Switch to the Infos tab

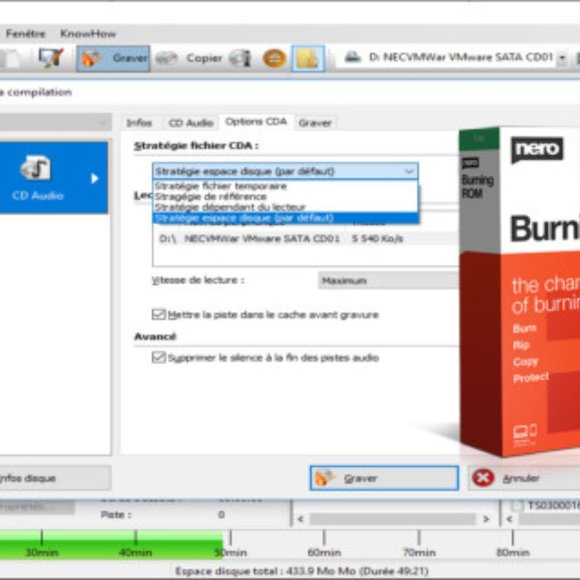coord(139,123)
